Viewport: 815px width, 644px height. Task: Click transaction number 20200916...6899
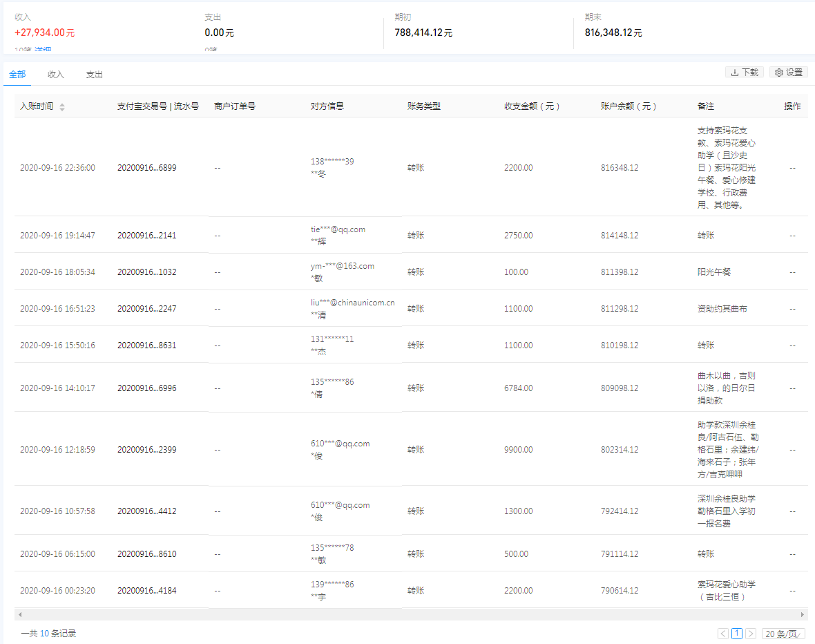click(x=147, y=168)
